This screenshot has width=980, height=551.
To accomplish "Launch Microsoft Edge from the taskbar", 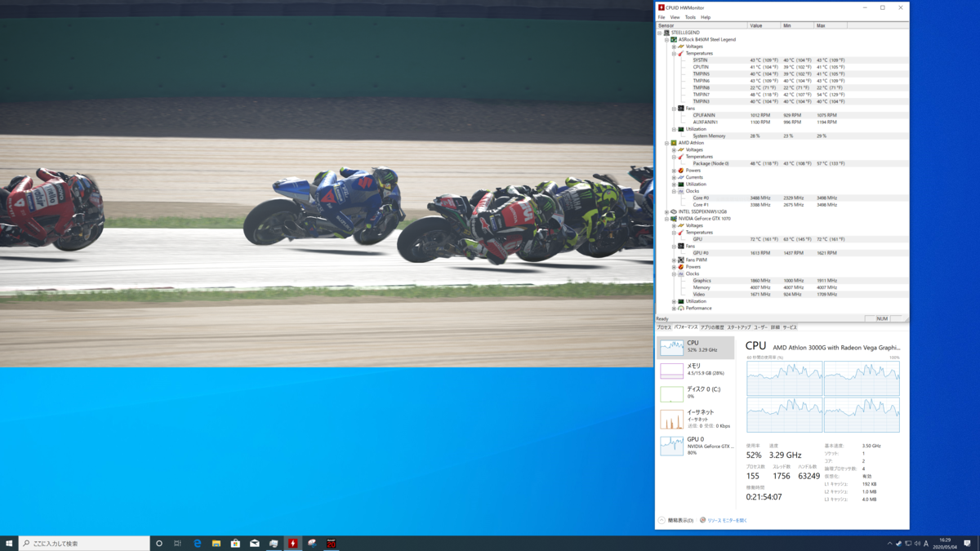I will click(198, 543).
